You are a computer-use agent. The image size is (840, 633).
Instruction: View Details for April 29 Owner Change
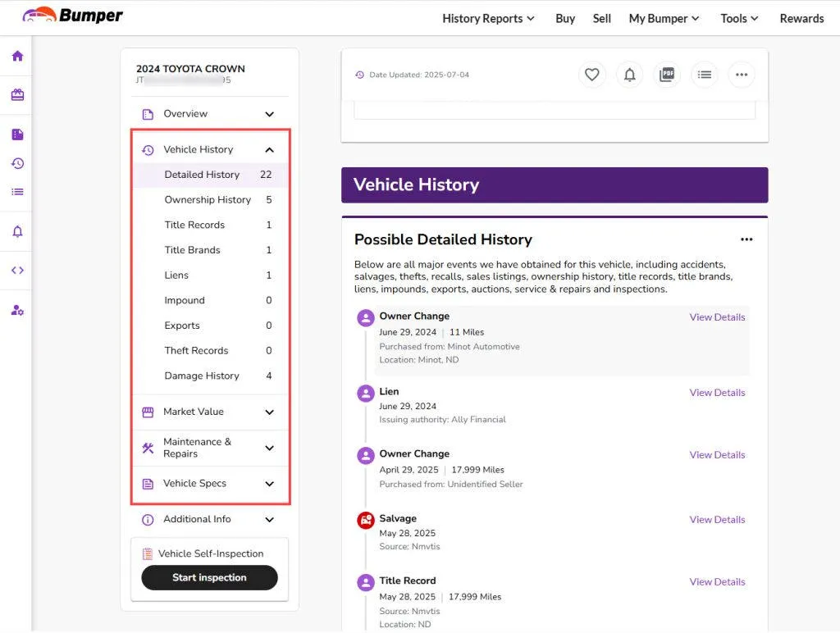717,455
